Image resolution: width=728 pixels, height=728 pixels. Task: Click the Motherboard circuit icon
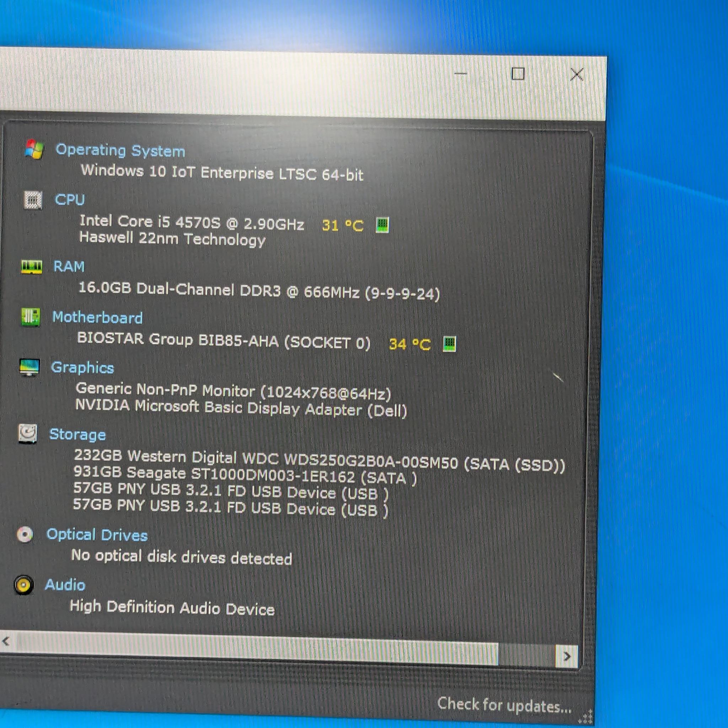[31, 317]
